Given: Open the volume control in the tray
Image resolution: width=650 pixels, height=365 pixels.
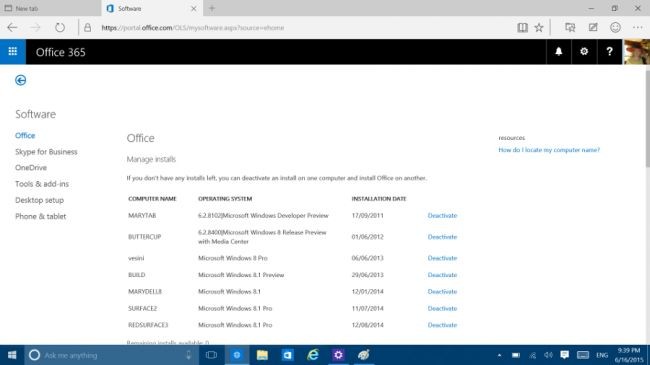Looking at the screenshot, I should (548, 355).
